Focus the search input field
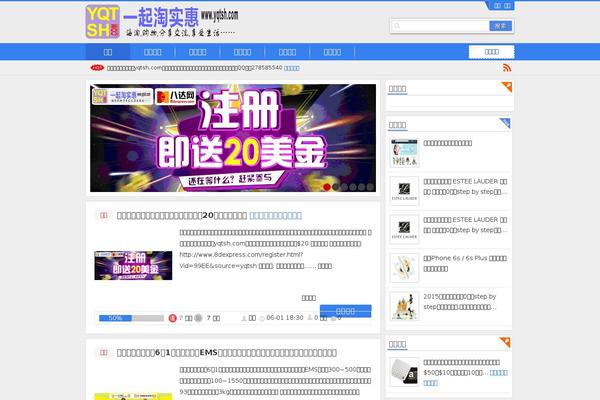Viewport: 600px width, 400px height. (x=440, y=26)
